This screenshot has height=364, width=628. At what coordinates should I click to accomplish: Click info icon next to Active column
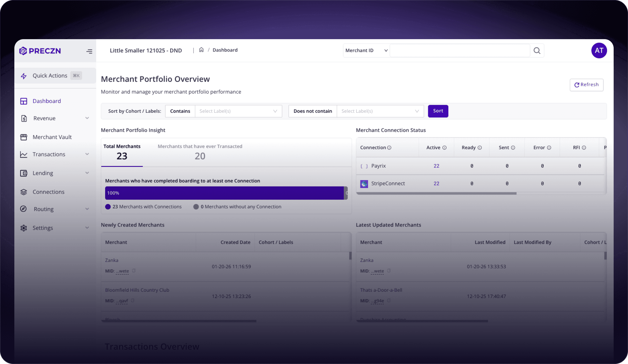tap(445, 148)
